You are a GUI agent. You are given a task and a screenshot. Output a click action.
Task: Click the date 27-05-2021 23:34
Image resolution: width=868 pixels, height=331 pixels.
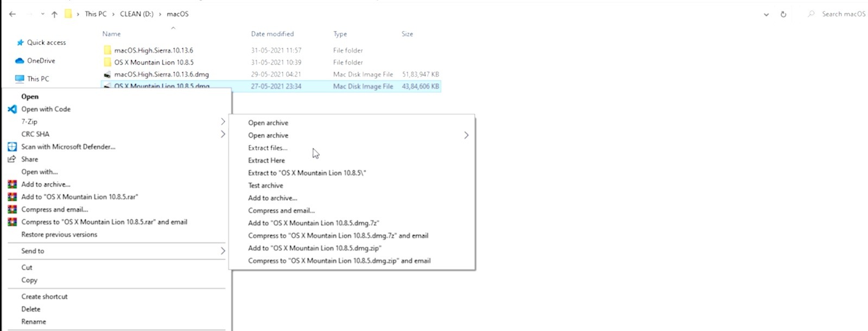point(276,86)
